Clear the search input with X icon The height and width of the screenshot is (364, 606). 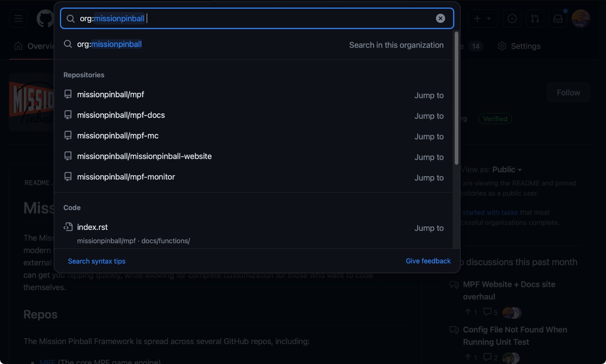[440, 18]
